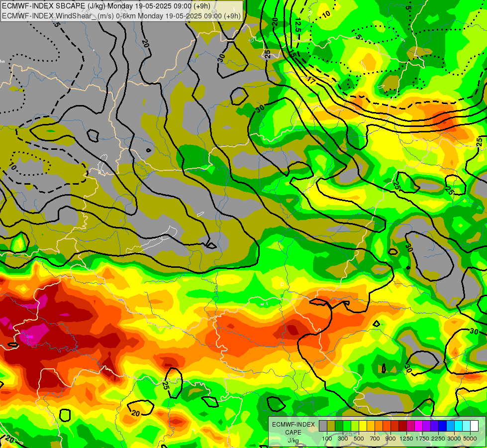Click the amber legend swatch before 700

click(371, 426)
